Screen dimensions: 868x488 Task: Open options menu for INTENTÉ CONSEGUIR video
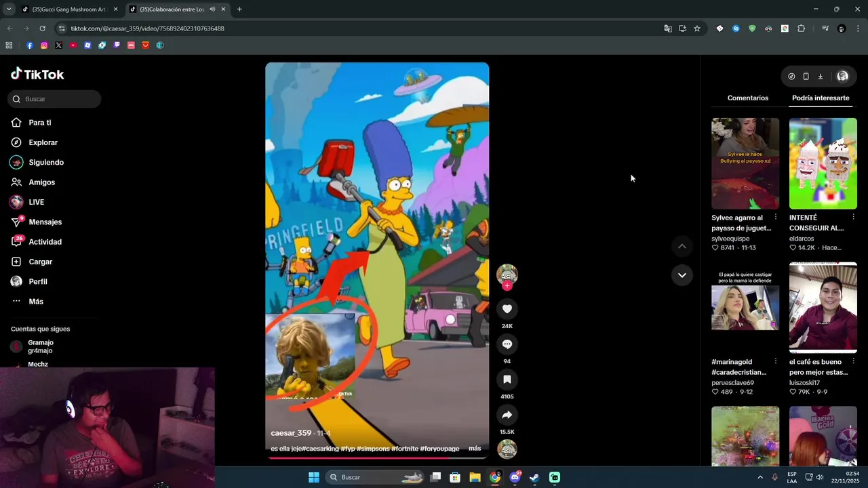pos(853,217)
